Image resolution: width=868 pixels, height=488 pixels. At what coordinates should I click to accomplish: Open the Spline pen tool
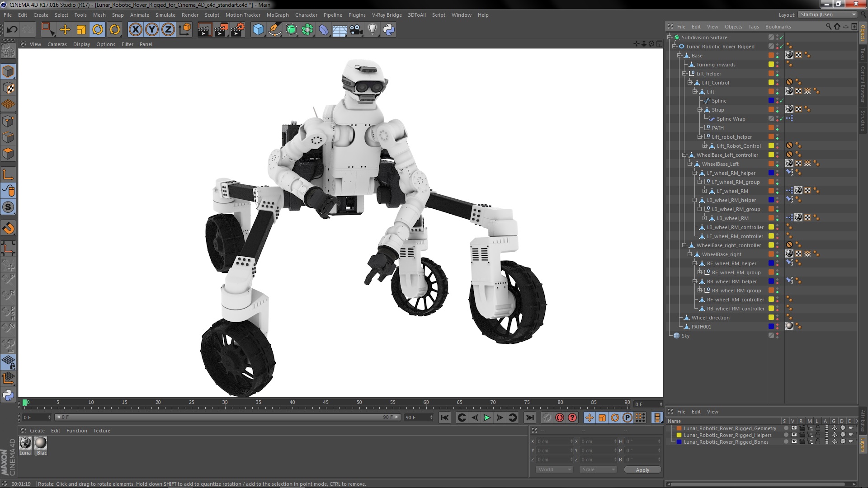(274, 30)
